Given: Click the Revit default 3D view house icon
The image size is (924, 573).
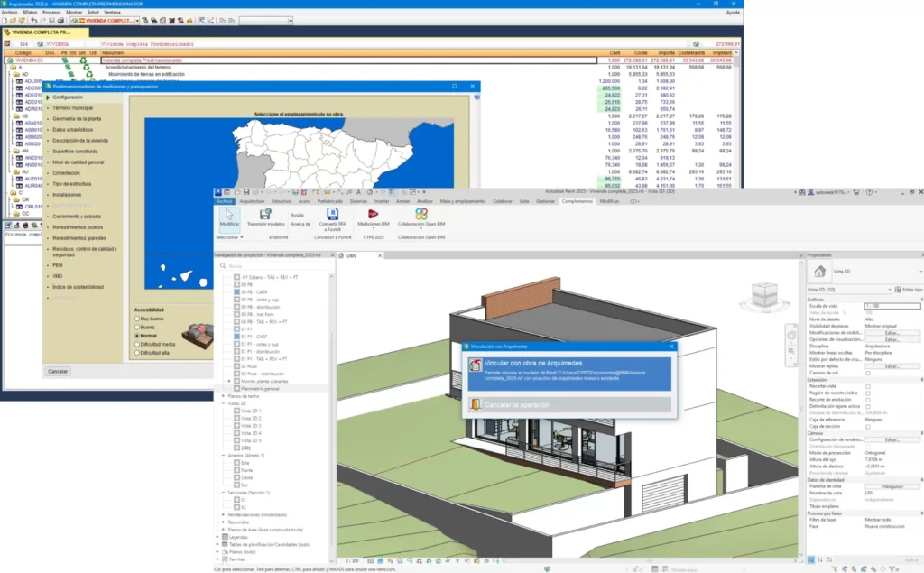Looking at the screenshot, I should click(x=370, y=192).
